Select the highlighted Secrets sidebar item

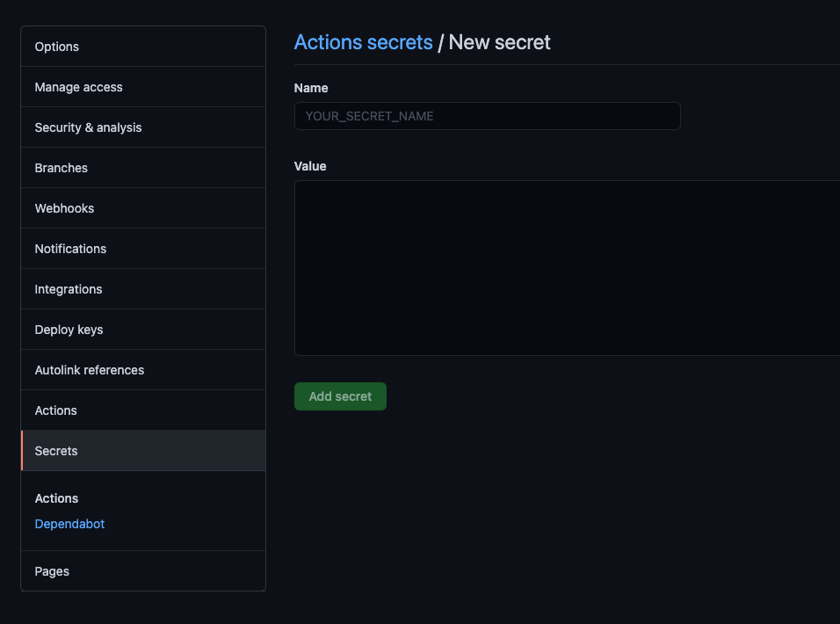(x=143, y=451)
